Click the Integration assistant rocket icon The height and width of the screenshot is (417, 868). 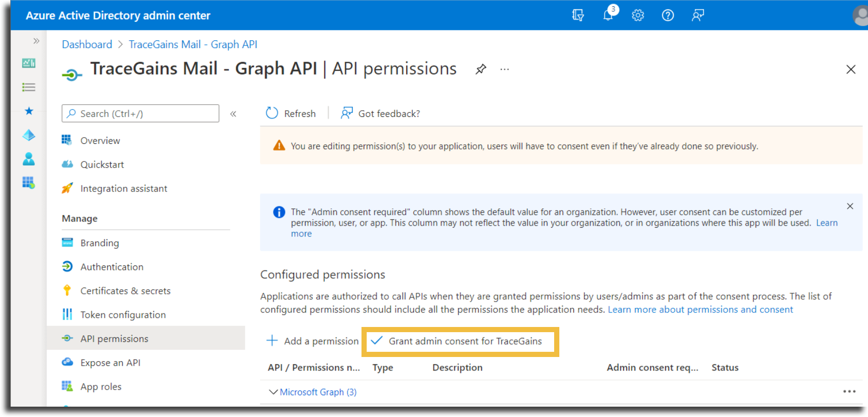coord(67,188)
